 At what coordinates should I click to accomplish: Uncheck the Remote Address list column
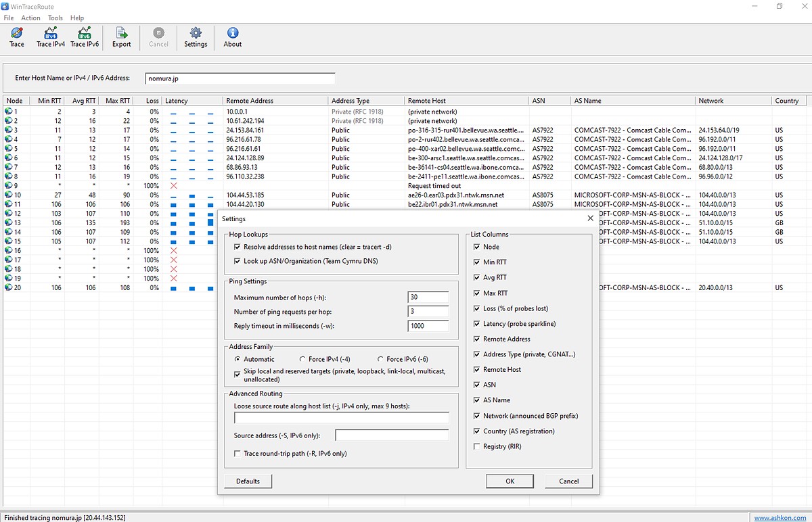click(x=477, y=339)
